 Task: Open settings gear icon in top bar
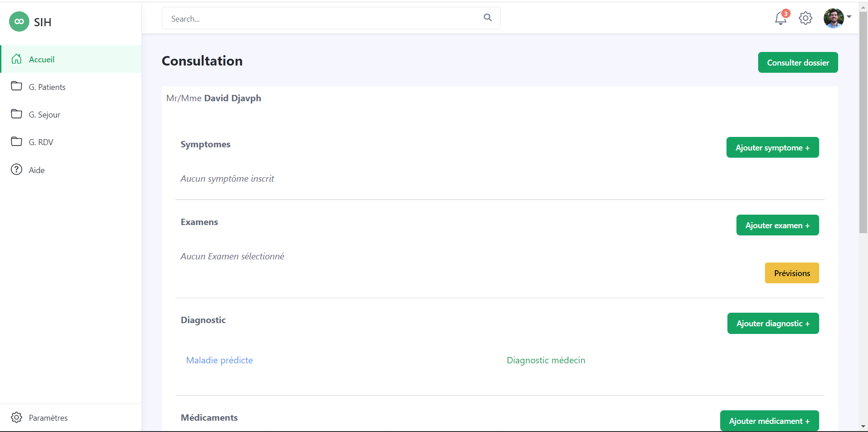pos(805,19)
